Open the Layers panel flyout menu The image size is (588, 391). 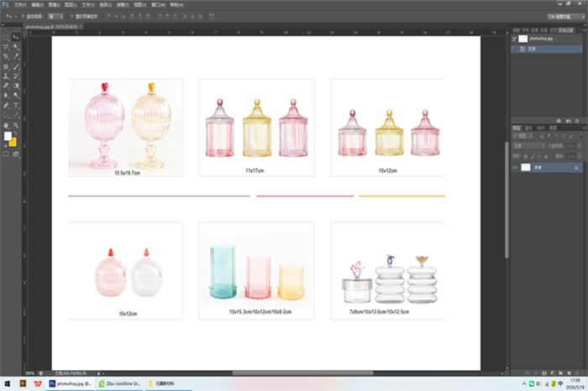[584, 128]
